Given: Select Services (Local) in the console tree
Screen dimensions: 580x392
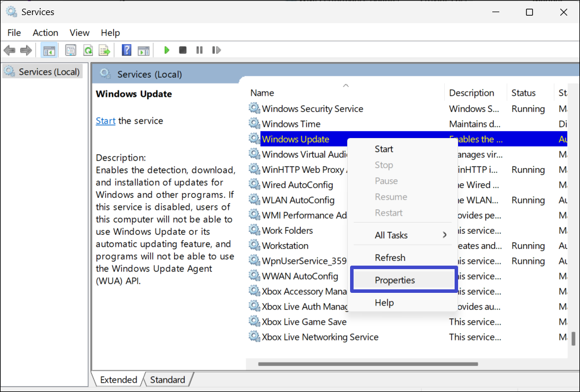Looking at the screenshot, I should click(x=49, y=72).
